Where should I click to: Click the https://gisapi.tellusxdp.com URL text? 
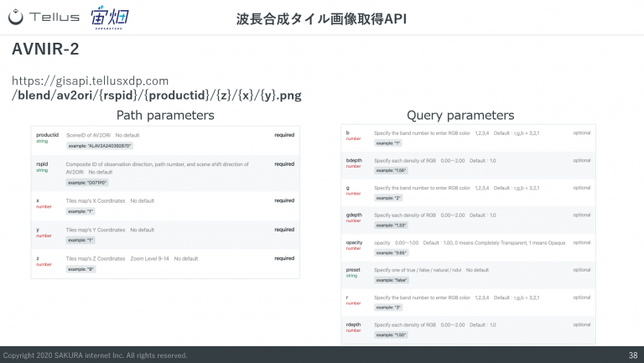pos(90,80)
